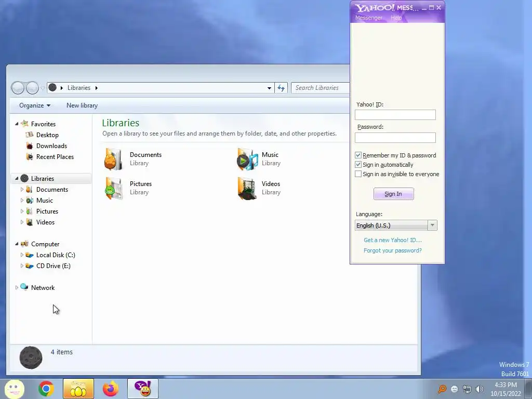This screenshot has height=399, width=532.
Task: Open the Organize dropdown menu
Action: pyautogui.click(x=35, y=105)
